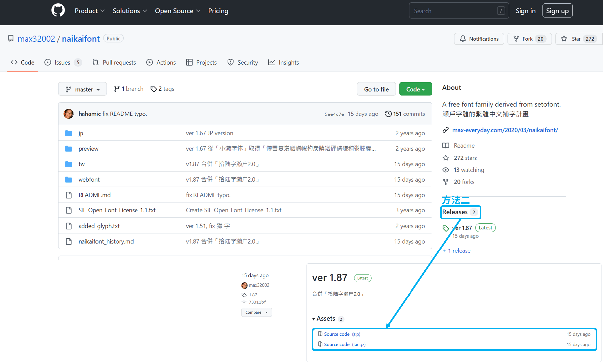This screenshot has width=603, height=364.
Task: Open SIL_Open_Font_License_1.1.txt file
Action: click(117, 210)
